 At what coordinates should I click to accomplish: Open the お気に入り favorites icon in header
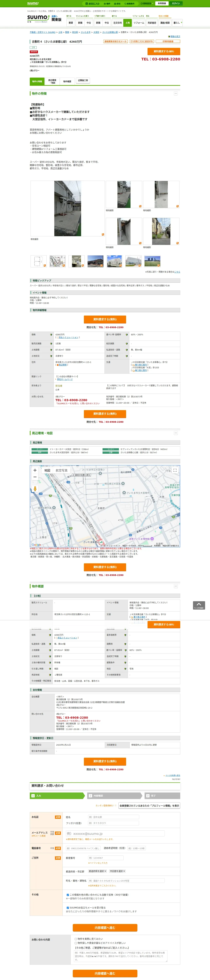point(93,3)
